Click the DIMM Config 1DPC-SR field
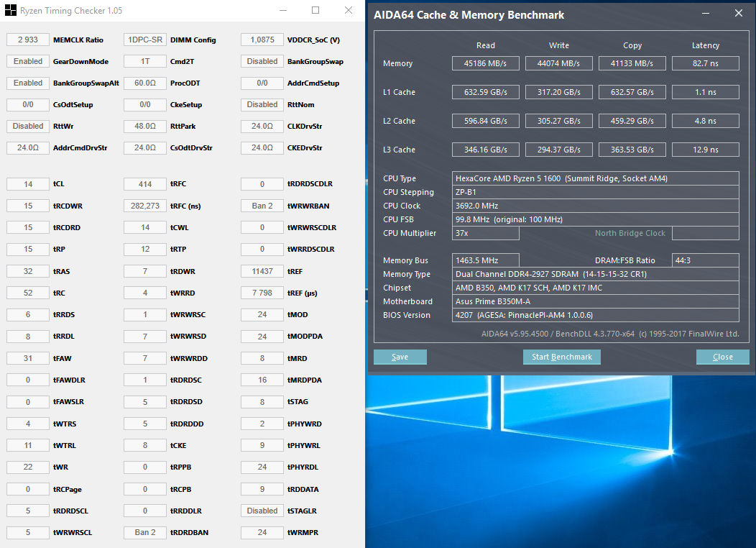The width and height of the screenshot is (756, 548). click(145, 40)
